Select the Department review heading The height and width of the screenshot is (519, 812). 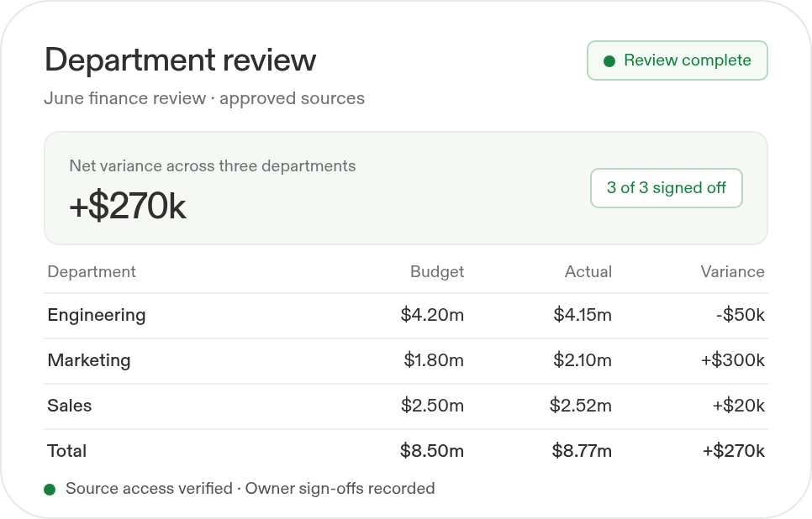pos(180,60)
